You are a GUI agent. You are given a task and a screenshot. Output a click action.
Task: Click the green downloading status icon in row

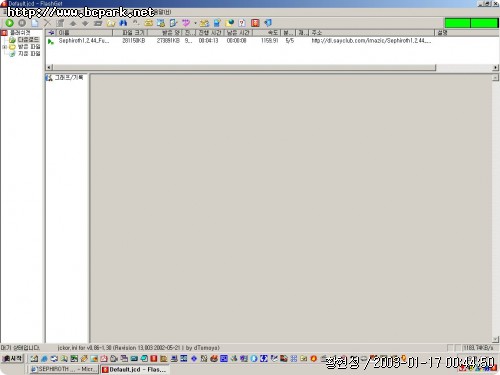point(51,42)
